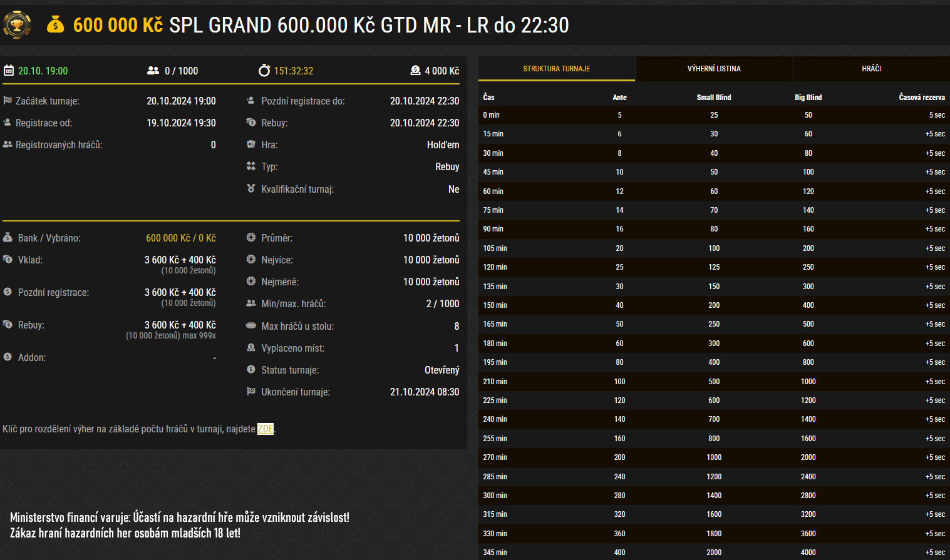Click the Ante column header

click(619, 97)
